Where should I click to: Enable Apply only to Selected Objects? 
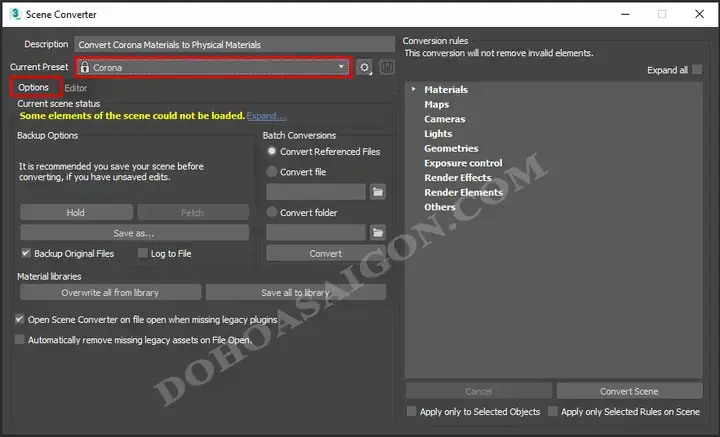pyautogui.click(x=411, y=411)
